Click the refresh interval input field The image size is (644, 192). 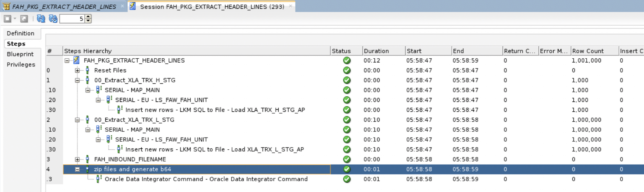pyautogui.click(x=72, y=19)
